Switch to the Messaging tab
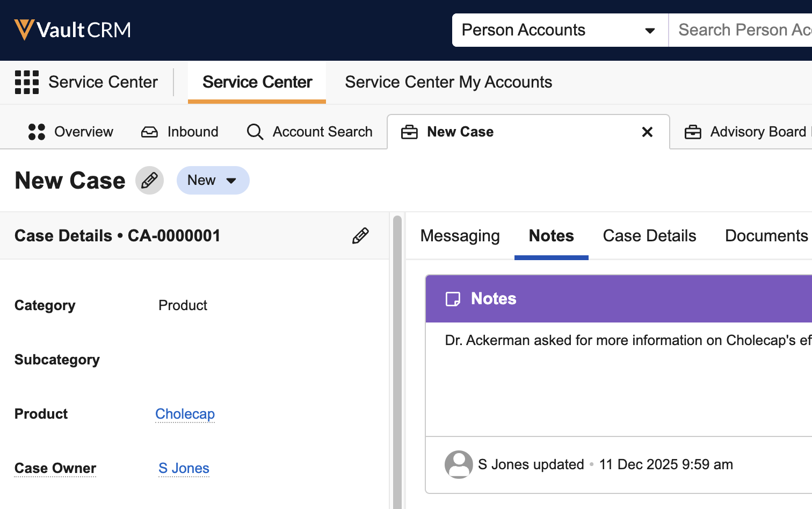Screen dimensions: 812x509 point(460,236)
